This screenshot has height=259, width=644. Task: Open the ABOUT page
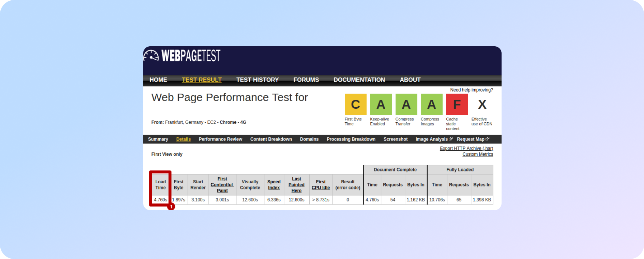pyautogui.click(x=410, y=80)
